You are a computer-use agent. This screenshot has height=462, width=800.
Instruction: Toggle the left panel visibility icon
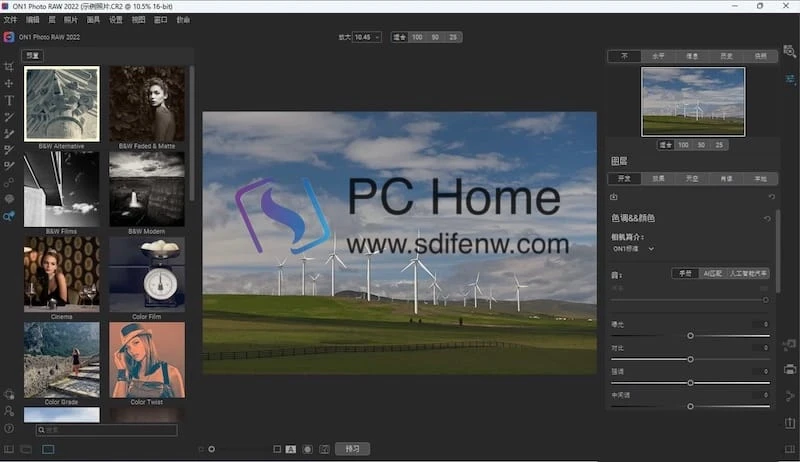point(9,449)
